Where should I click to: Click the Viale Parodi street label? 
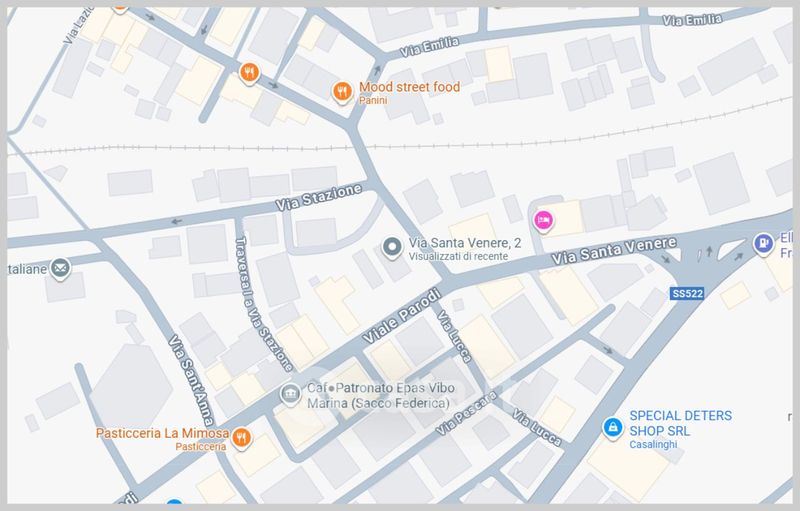[x=401, y=315]
